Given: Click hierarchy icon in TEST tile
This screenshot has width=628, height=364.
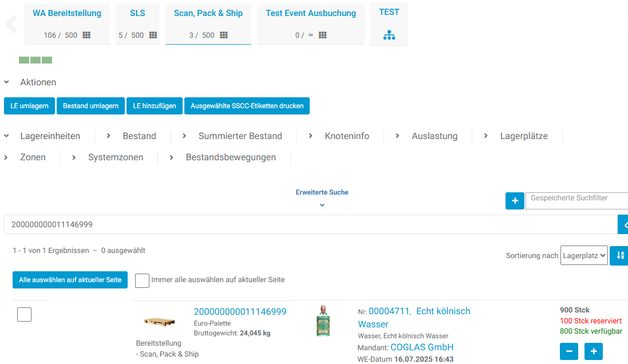Looking at the screenshot, I should click(x=389, y=35).
